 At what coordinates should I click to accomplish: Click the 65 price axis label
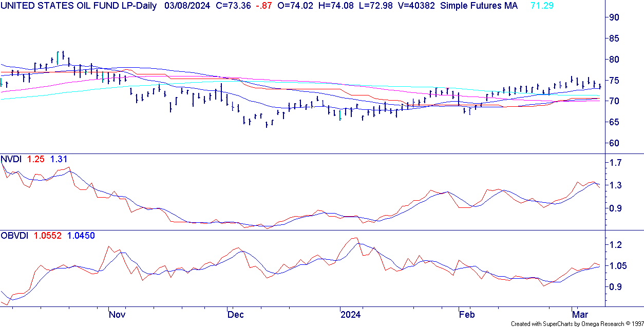pos(614,122)
